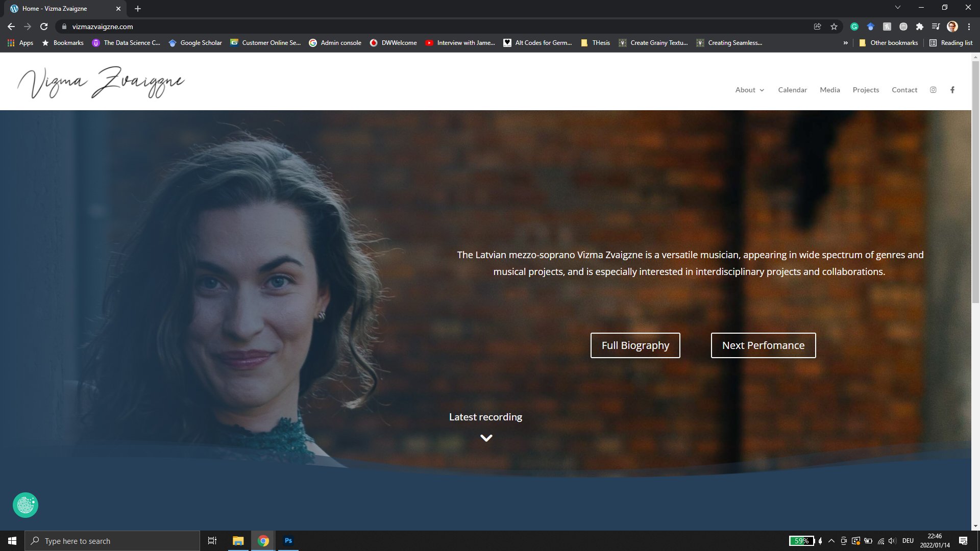
Task: Show hidden bookmarks overflow chevron
Action: (x=846, y=43)
